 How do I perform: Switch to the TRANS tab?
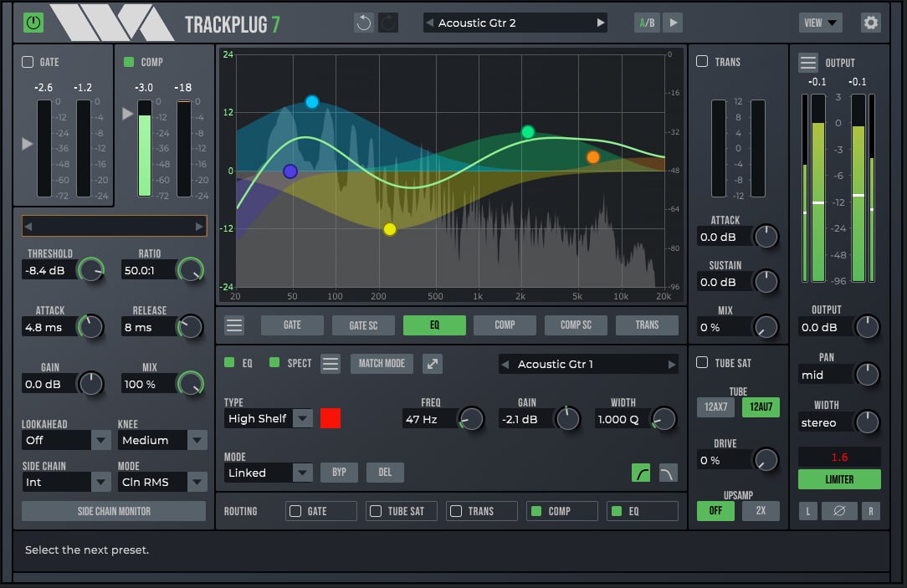pos(648,325)
